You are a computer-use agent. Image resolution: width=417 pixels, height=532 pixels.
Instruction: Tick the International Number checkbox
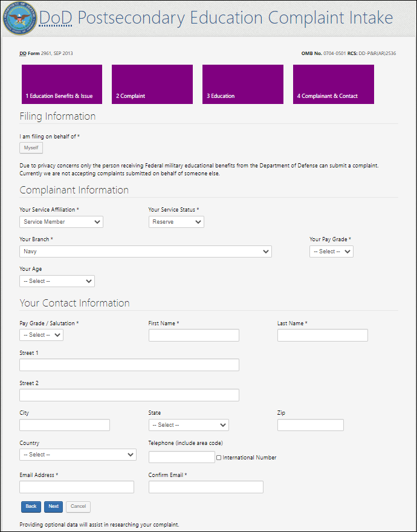point(219,458)
